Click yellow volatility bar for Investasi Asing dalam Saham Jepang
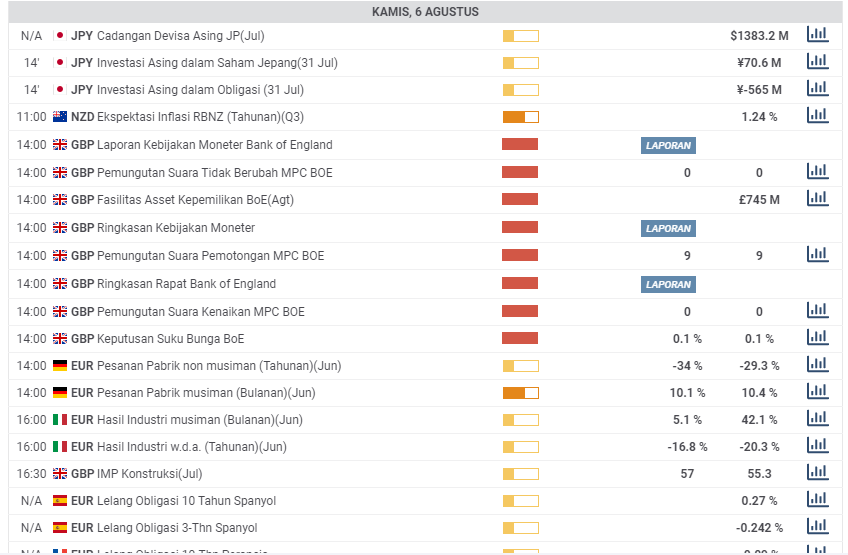This screenshot has width=848, height=555. point(520,63)
